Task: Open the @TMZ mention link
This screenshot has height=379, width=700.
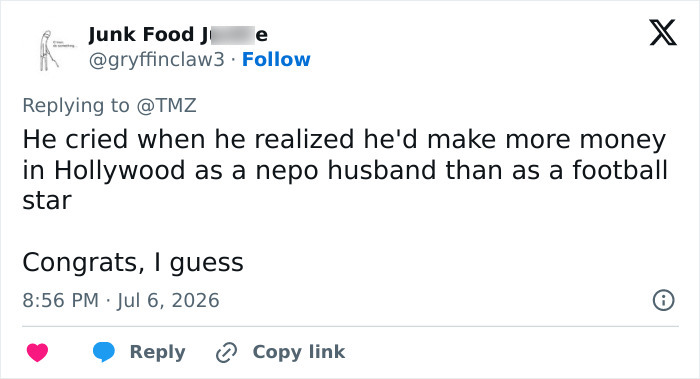Action: 166,106
